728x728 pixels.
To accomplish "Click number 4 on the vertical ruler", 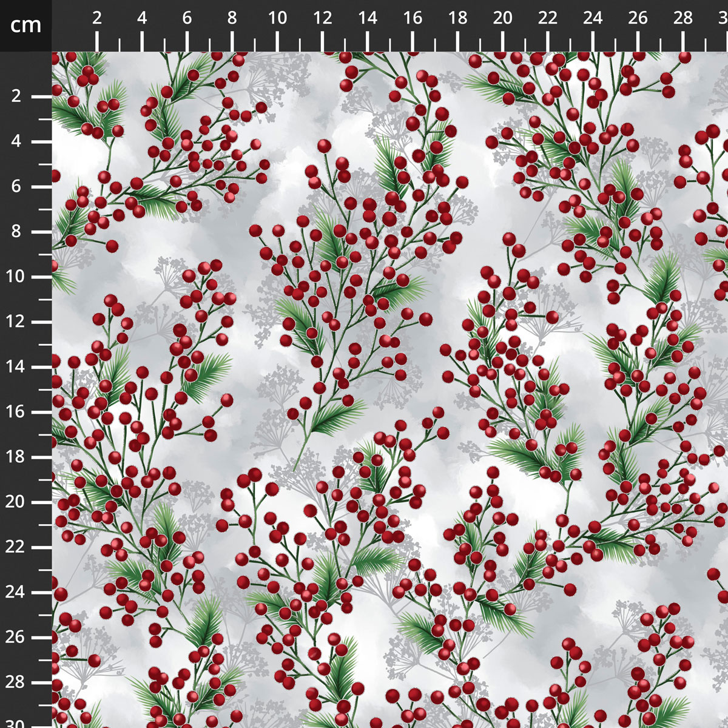I will point(16,141).
